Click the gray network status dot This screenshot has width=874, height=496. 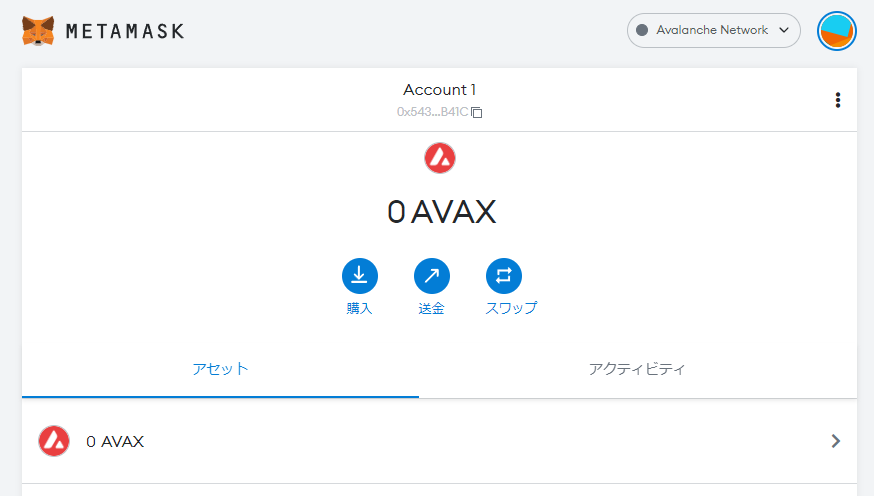point(642,30)
